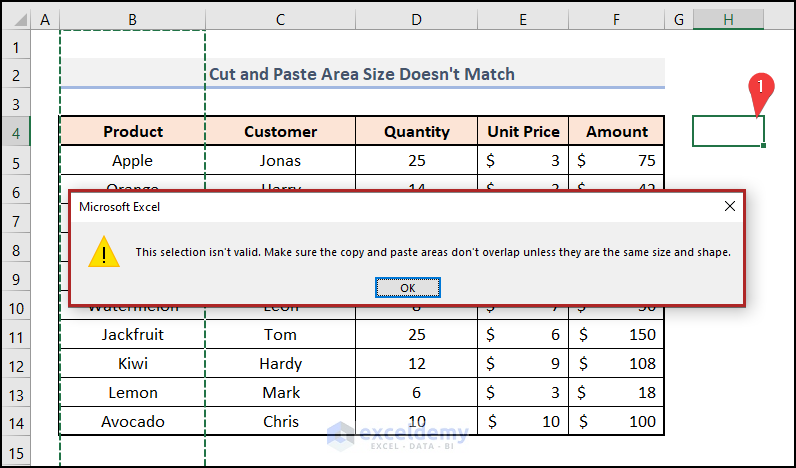
Task: Select row 4 header
Action: [17, 131]
